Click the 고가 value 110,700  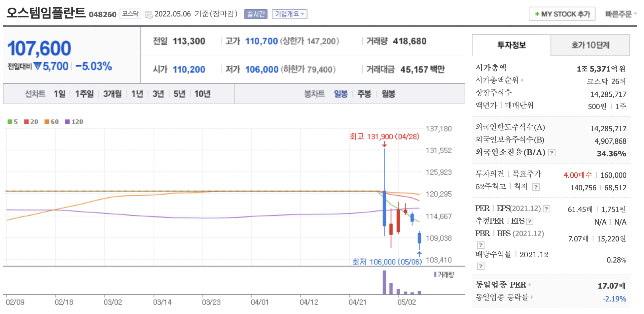[262, 41]
